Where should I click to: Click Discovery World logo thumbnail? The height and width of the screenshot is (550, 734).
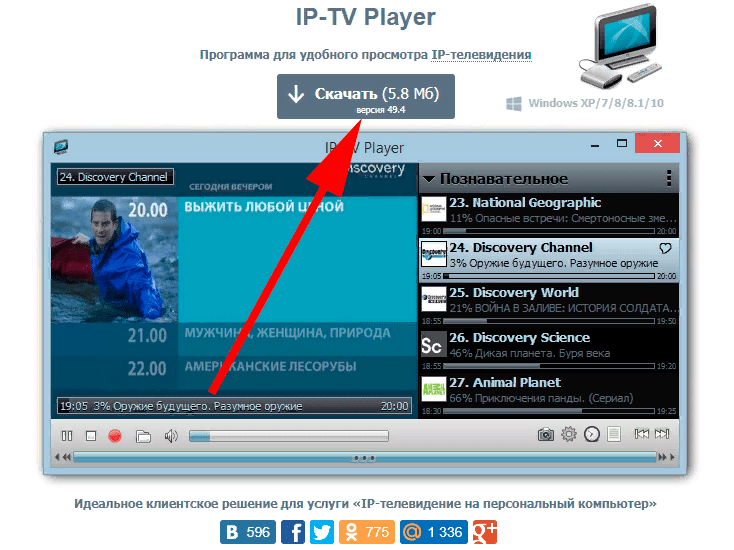coord(433,299)
